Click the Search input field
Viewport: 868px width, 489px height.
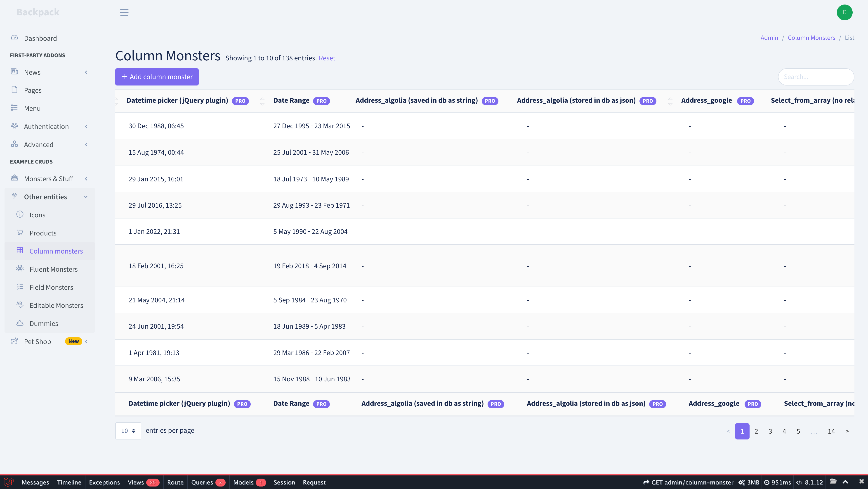point(815,77)
